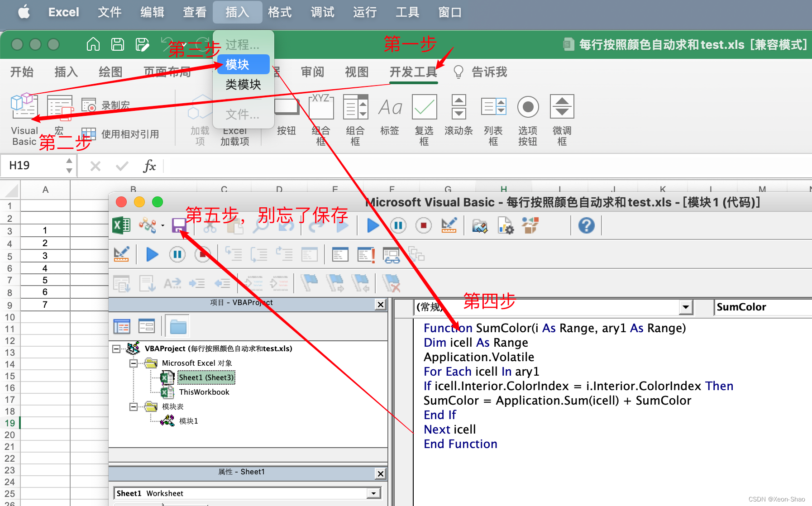The image size is (812, 506).
Task: Toggle Design Mode icon in top VBA toolbar
Action: point(449,225)
